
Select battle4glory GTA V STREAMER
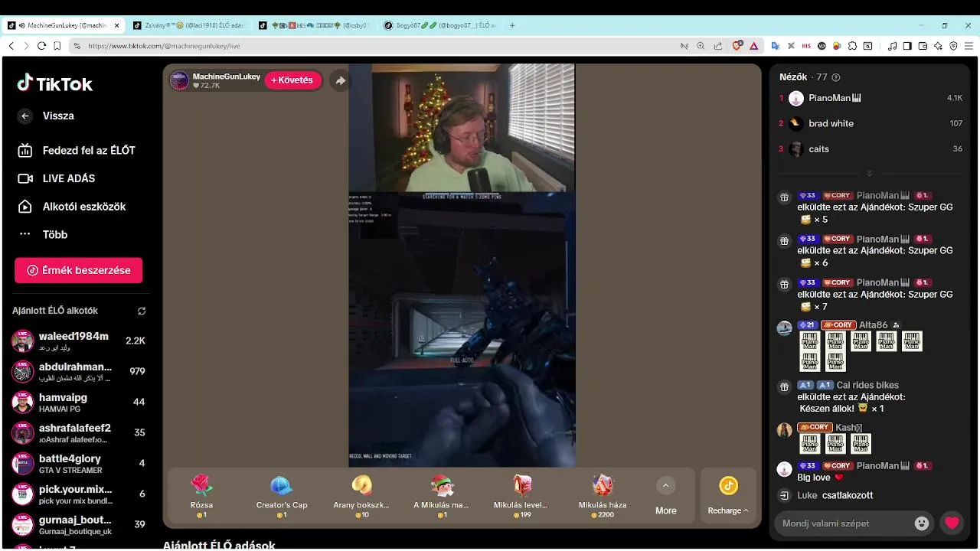click(x=78, y=464)
